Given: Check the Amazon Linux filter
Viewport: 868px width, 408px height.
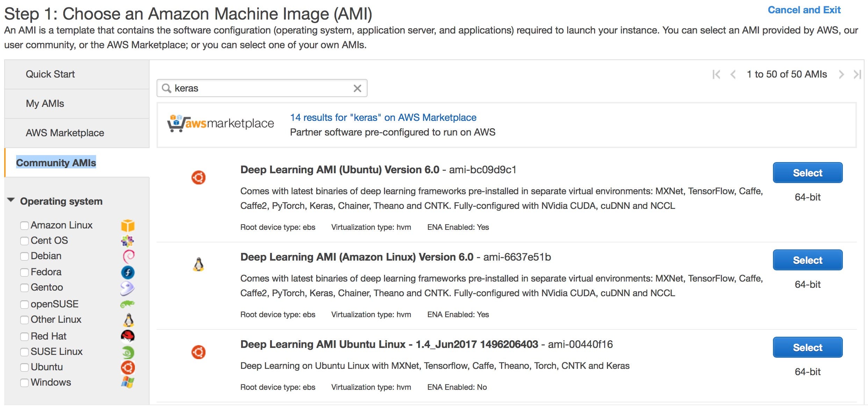Looking at the screenshot, I should [x=24, y=226].
